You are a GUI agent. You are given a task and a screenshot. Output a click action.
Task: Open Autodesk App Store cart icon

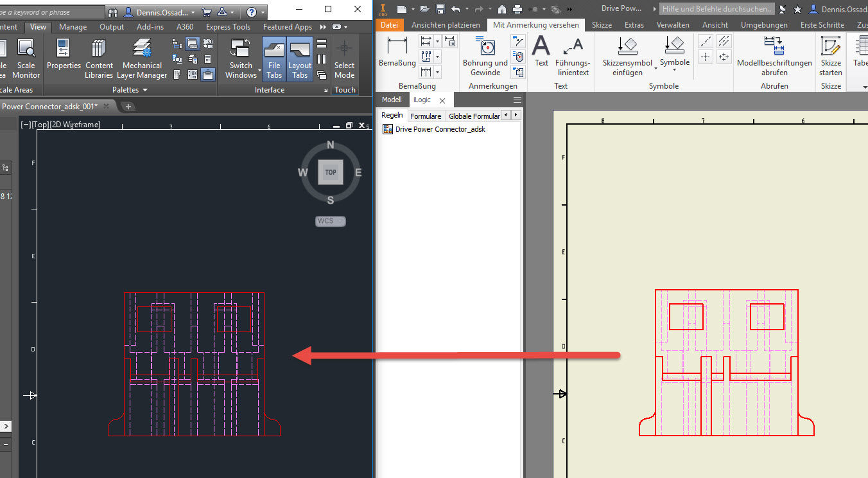point(207,12)
